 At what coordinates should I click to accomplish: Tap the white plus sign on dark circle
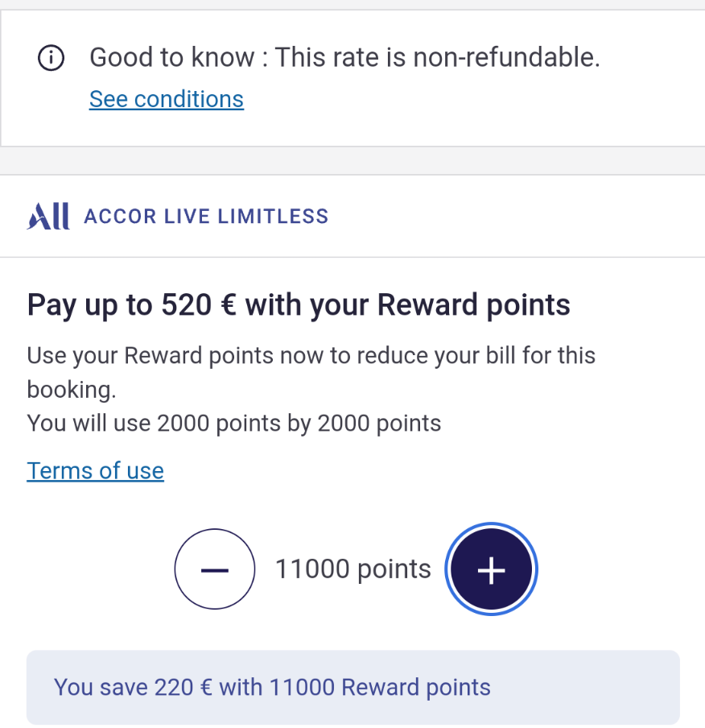click(491, 569)
